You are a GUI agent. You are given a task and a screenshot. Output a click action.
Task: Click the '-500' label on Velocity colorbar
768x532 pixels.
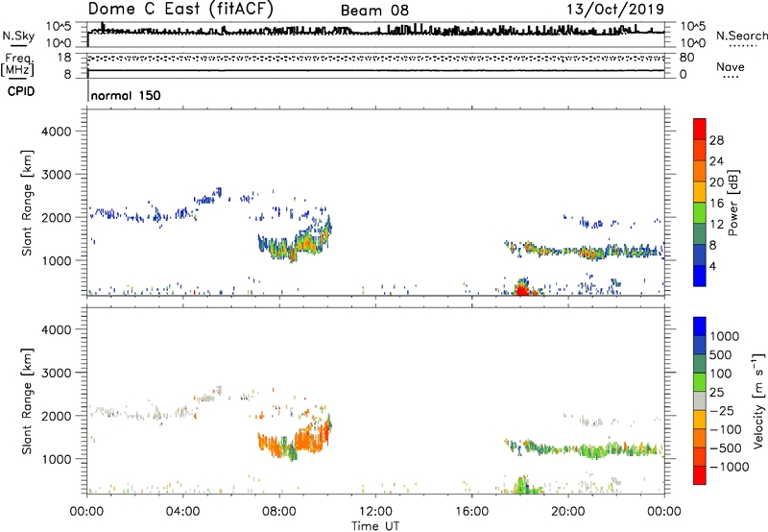pyautogui.click(x=725, y=448)
